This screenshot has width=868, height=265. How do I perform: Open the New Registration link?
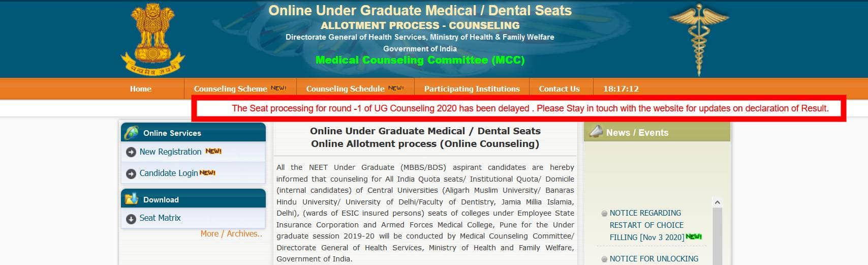coord(170,152)
